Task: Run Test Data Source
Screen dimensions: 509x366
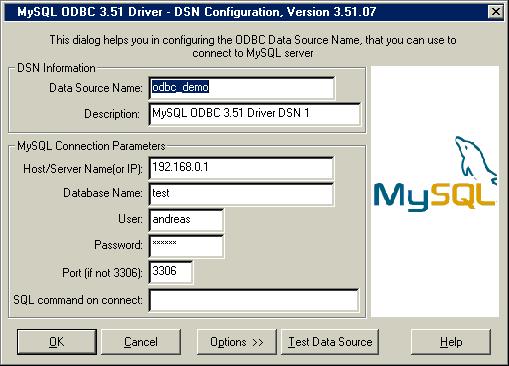Action: 330,342
